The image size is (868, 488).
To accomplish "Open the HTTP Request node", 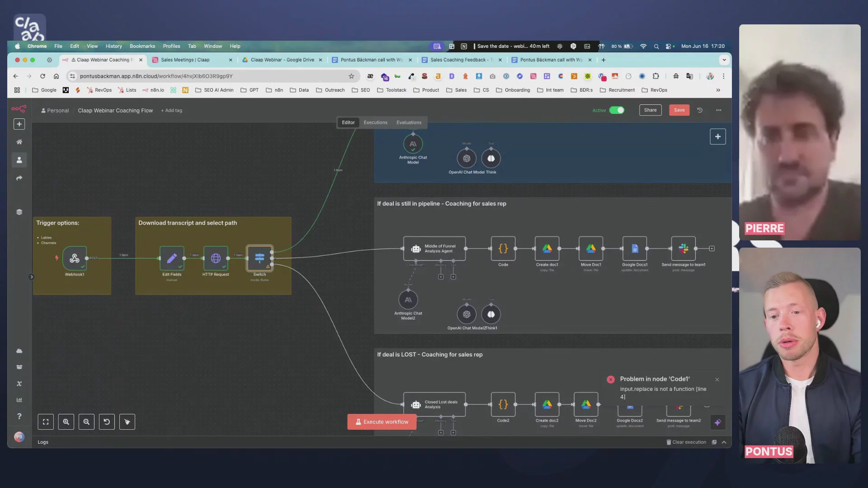I will point(216,258).
